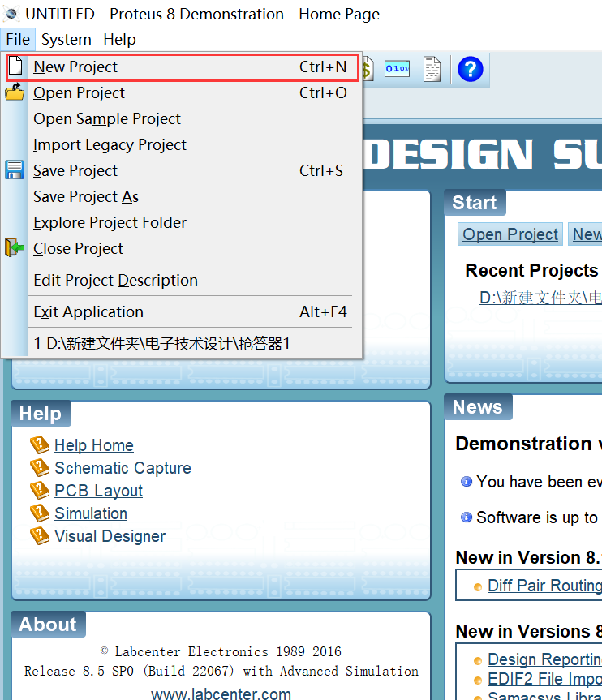Viewport: 602px width, 700px height.
Task: Click the Open Project folder icon
Action: click(x=15, y=92)
